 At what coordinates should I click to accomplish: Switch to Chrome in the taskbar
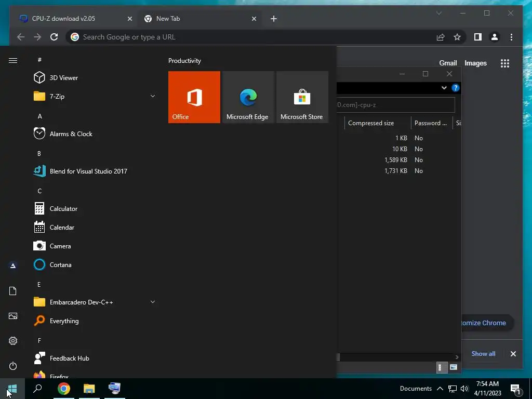64,389
